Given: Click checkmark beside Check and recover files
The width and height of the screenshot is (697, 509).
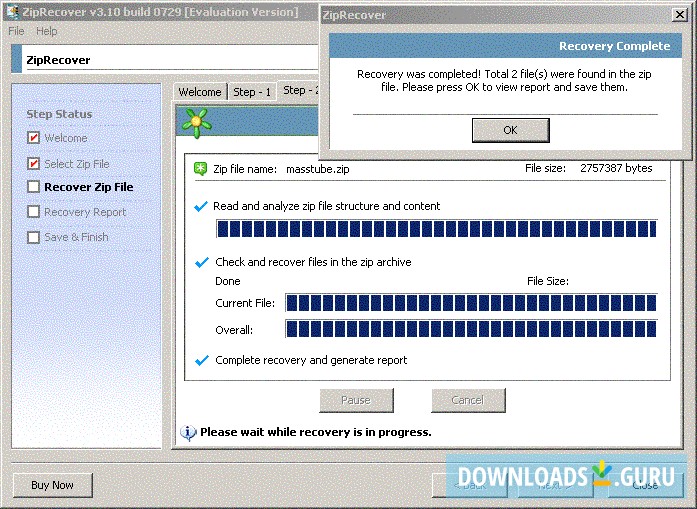Looking at the screenshot, I should [x=202, y=262].
